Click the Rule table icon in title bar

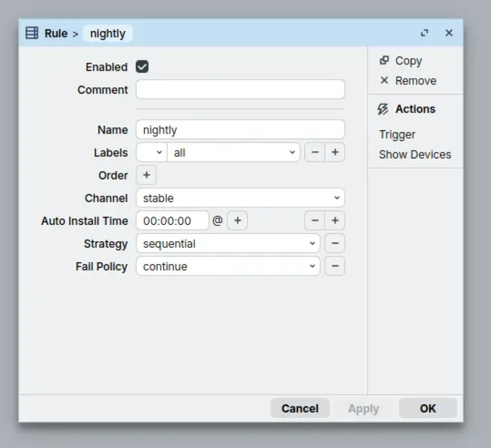(32, 33)
